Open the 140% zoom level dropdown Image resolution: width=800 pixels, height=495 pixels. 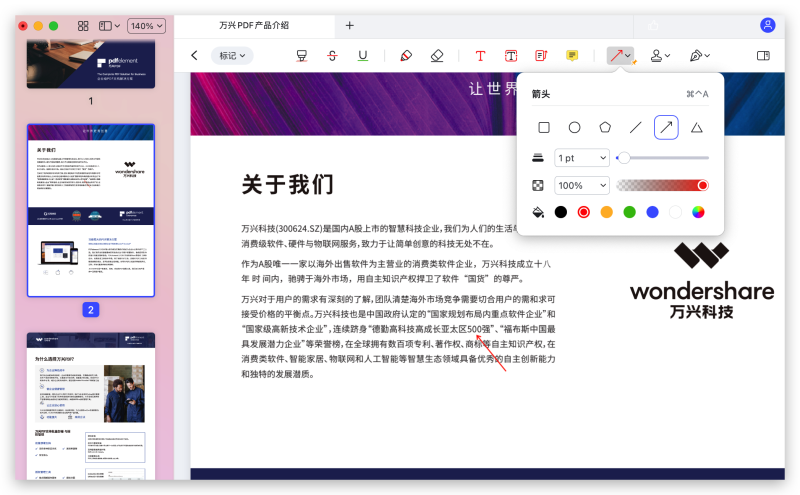pyautogui.click(x=146, y=26)
